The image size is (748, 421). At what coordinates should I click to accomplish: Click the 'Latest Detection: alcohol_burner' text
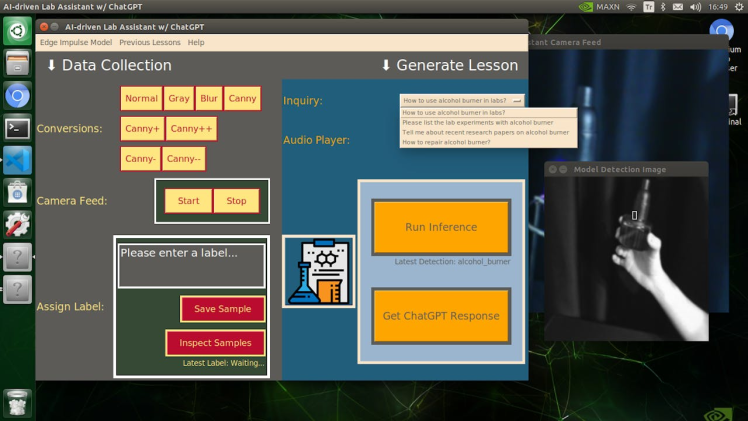452,261
